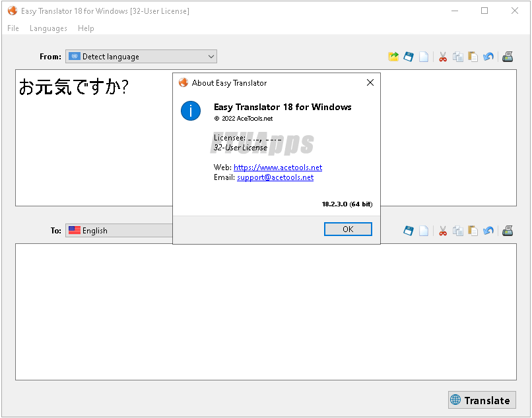The height and width of the screenshot is (418, 532).
Task: Undo in source toolbar with top arrow icon
Action: pos(488,57)
